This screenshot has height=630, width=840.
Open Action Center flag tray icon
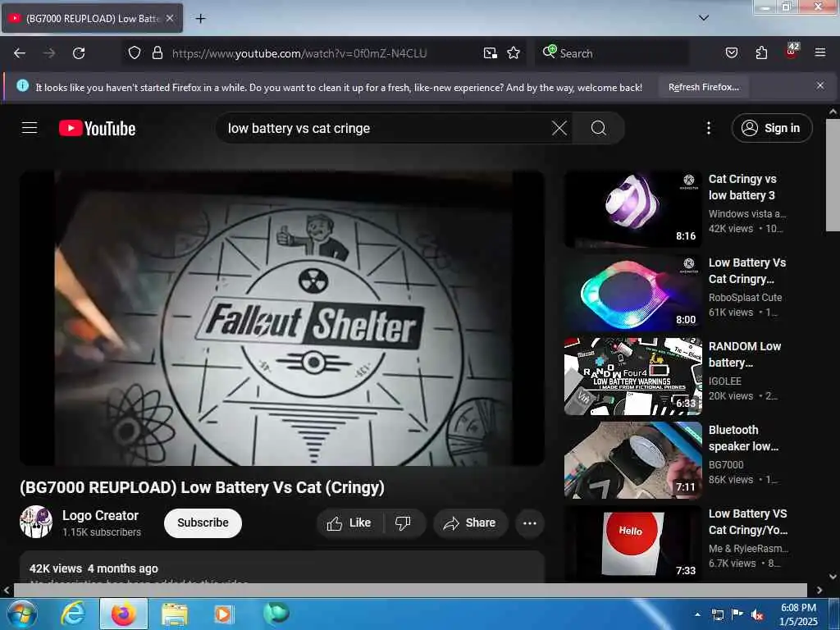[737, 614]
